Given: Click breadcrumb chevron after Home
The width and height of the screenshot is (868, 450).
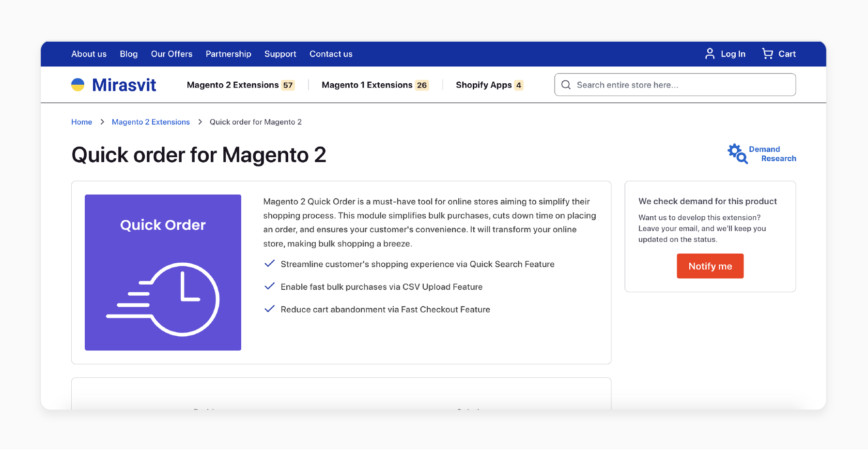Looking at the screenshot, I should 102,122.
